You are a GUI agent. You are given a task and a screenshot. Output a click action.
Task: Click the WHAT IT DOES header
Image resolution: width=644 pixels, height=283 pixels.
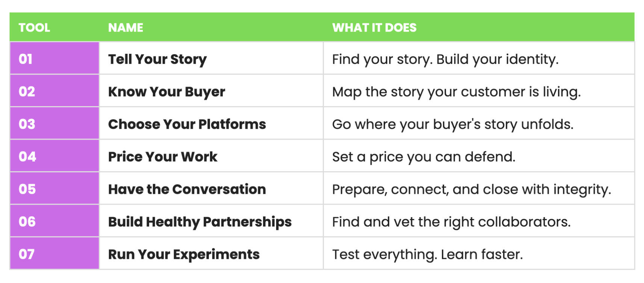pyautogui.click(x=374, y=27)
